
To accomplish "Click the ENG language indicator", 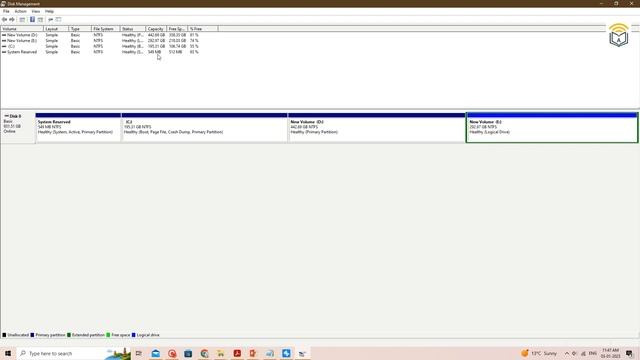I will coord(593,353).
